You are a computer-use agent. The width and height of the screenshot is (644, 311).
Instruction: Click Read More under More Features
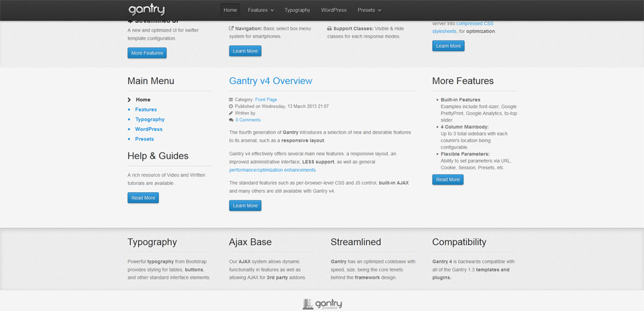[447, 180]
